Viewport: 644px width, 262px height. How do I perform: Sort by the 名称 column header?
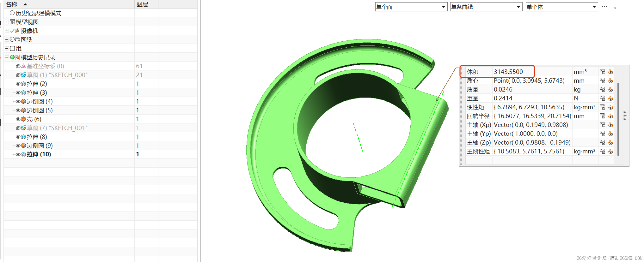point(69,4)
